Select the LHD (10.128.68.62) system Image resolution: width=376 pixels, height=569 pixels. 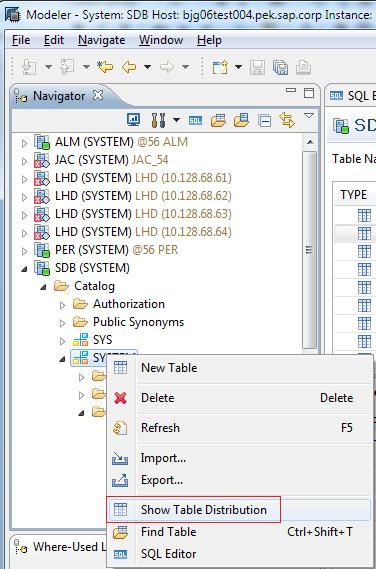[143, 196]
